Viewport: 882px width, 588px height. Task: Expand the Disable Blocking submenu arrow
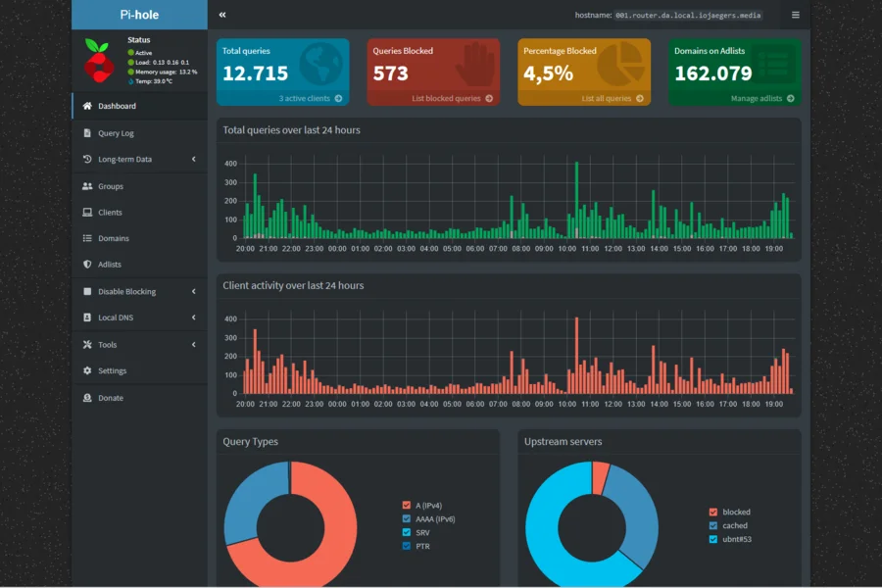click(x=193, y=291)
